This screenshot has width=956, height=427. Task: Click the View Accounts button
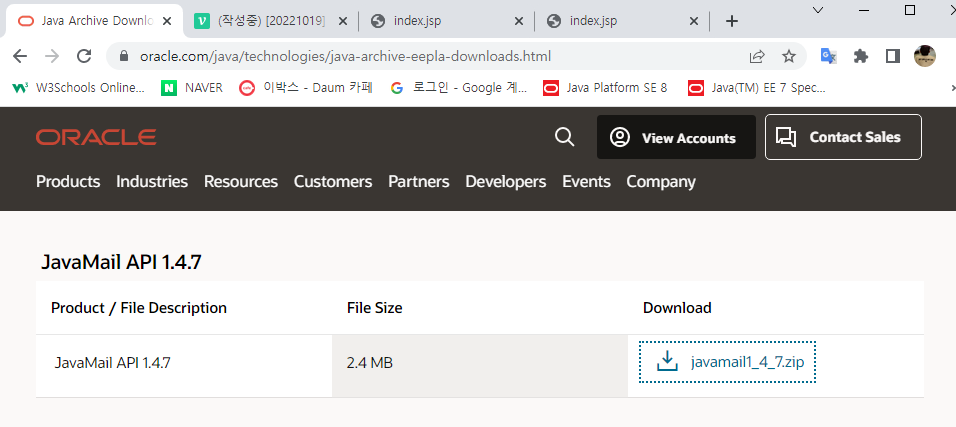(676, 137)
